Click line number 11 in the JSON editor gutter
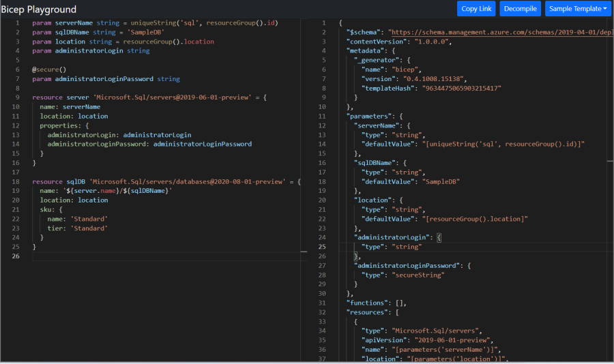 tap(322, 116)
